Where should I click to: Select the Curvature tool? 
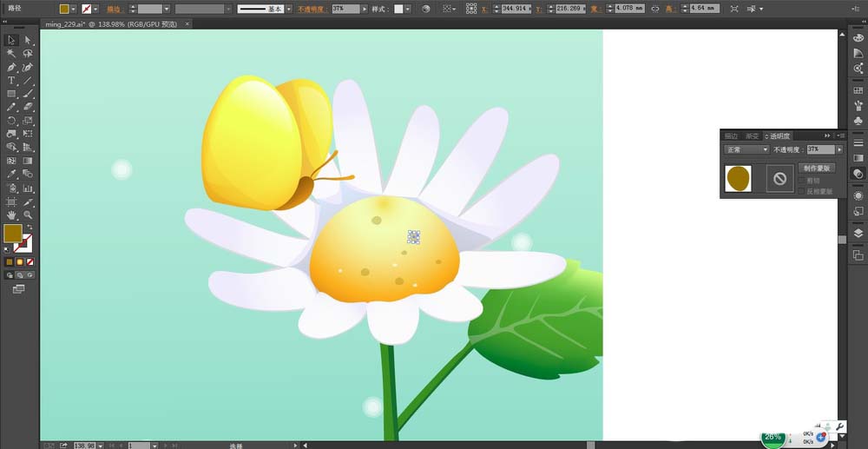[28, 67]
